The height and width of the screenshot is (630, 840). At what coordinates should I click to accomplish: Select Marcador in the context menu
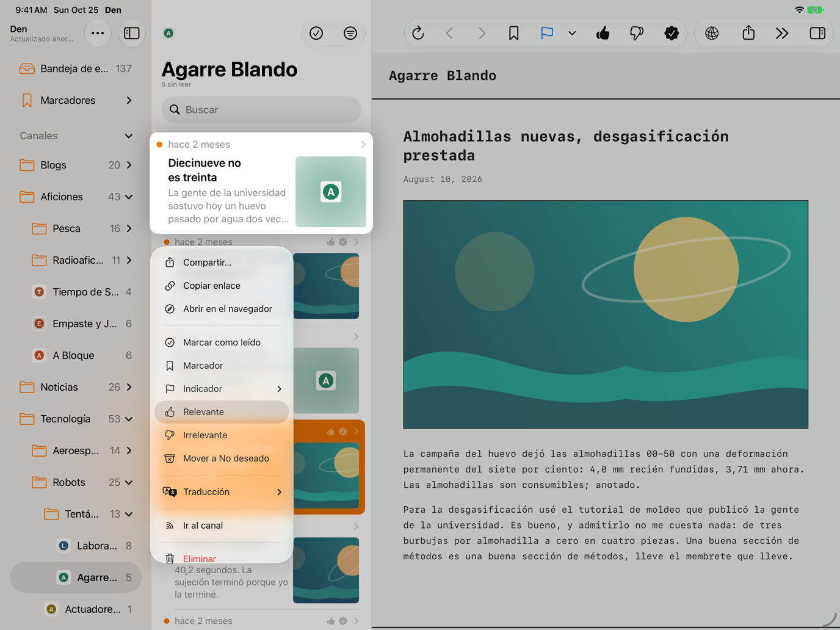tap(222, 366)
